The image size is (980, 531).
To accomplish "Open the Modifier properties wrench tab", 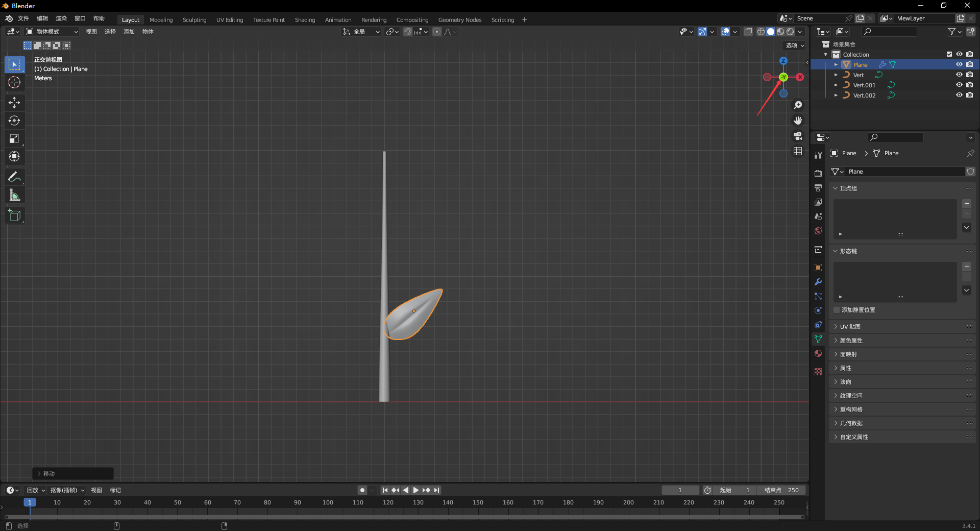I will [x=818, y=282].
